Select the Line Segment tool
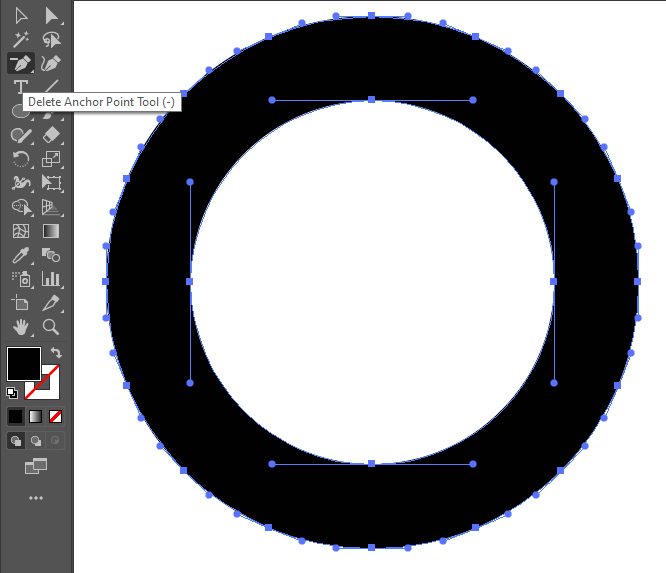The width and height of the screenshot is (666, 573). pyautogui.click(x=51, y=86)
